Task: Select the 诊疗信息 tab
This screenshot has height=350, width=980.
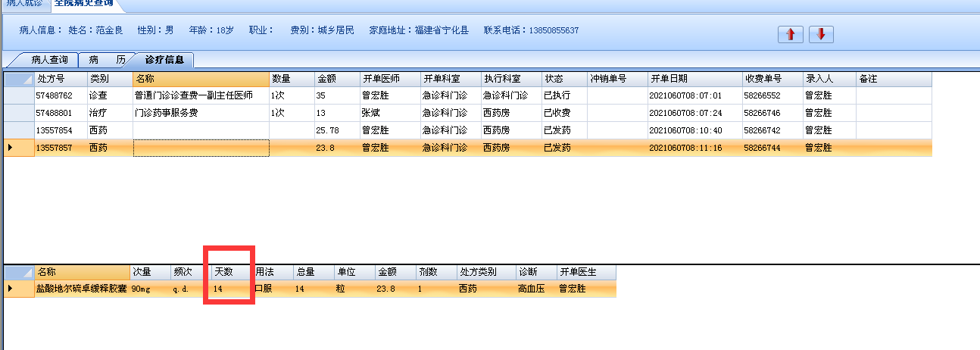Action: click(x=164, y=59)
